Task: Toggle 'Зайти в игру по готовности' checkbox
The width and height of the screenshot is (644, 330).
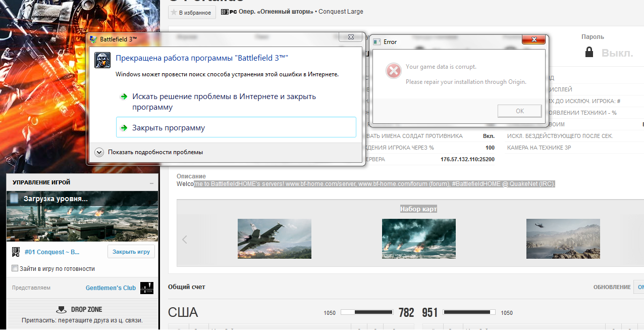Action: coord(15,268)
